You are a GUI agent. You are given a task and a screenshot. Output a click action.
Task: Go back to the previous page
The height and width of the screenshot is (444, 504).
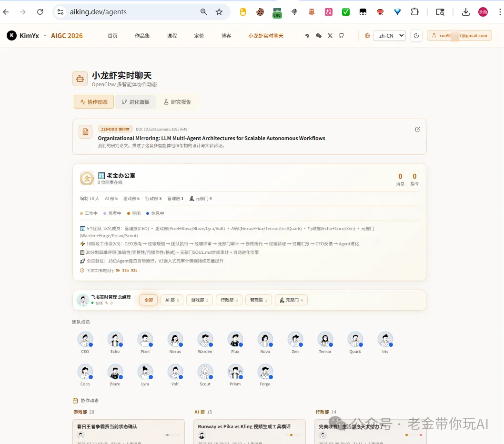[6, 12]
